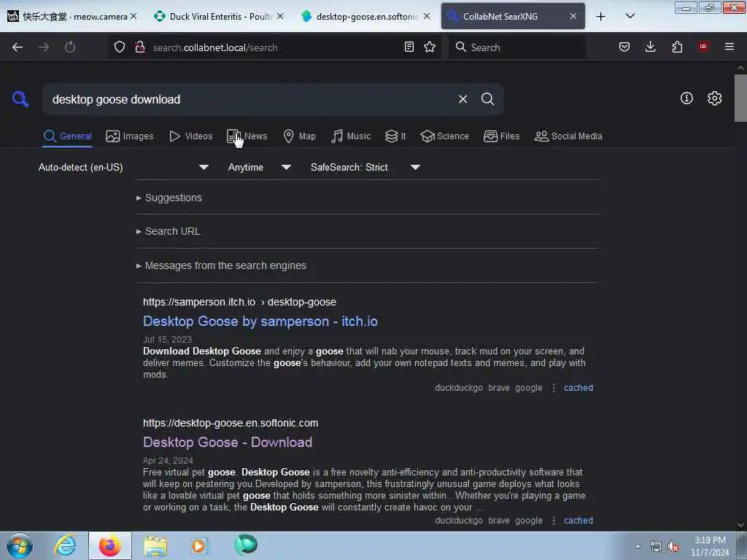Click the muted volume tray icon
The width and height of the screenshot is (747, 560).
coord(673,547)
